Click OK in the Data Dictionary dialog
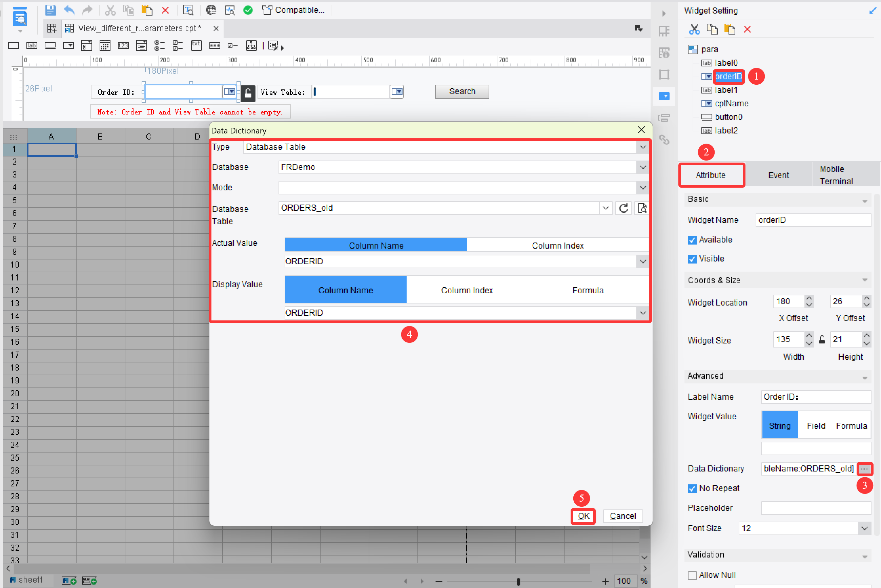Image resolution: width=881 pixels, height=588 pixels. (x=583, y=516)
